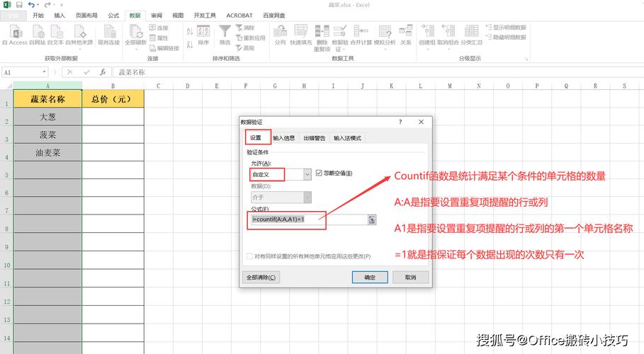Screen dimensions: 644x354
Task: Click the range selector icon beside formula
Action: [372, 219]
